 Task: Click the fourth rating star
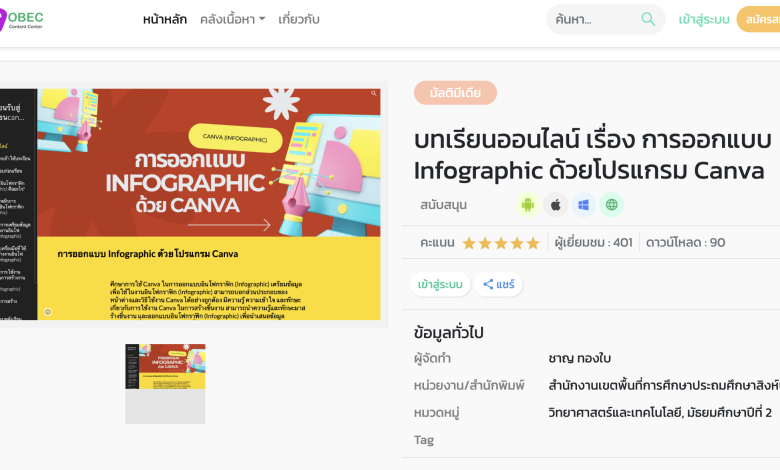[x=516, y=243]
